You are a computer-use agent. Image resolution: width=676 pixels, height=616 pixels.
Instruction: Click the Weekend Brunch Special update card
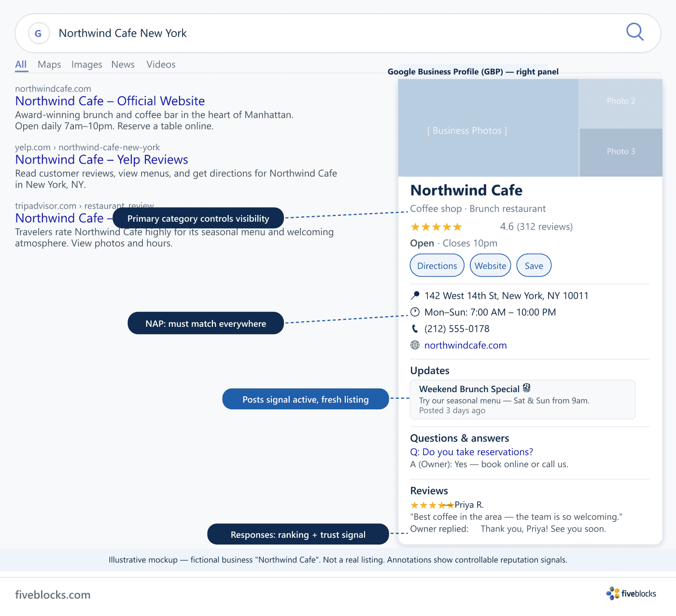pyautogui.click(x=522, y=400)
